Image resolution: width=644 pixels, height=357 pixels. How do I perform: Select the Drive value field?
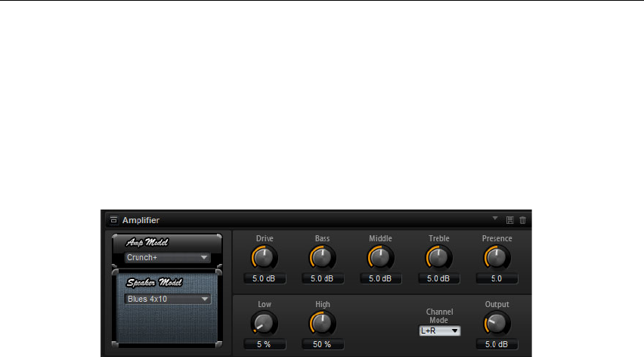pyautogui.click(x=264, y=278)
